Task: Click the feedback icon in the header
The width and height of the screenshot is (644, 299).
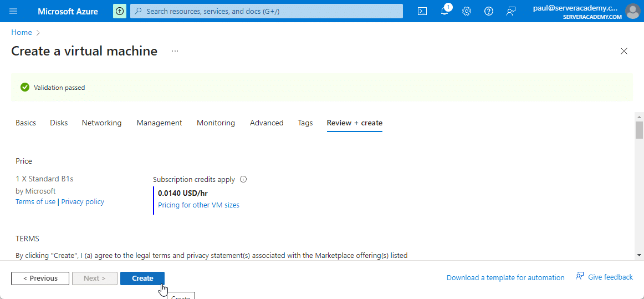Action: (511, 11)
